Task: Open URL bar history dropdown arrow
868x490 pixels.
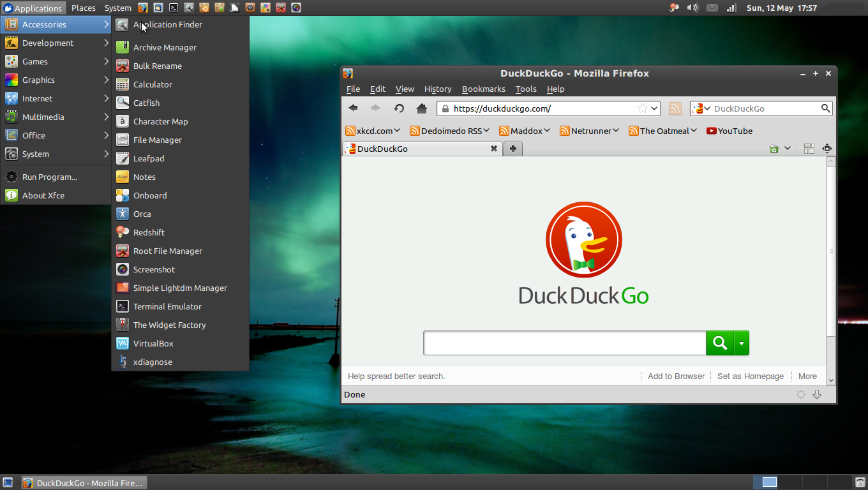Action: (x=654, y=108)
